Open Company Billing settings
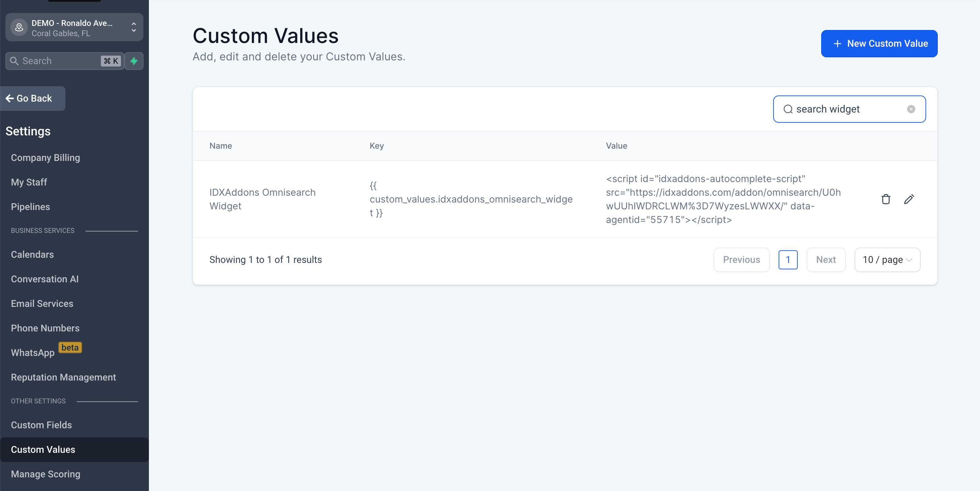The image size is (980, 491). pos(45,158)
